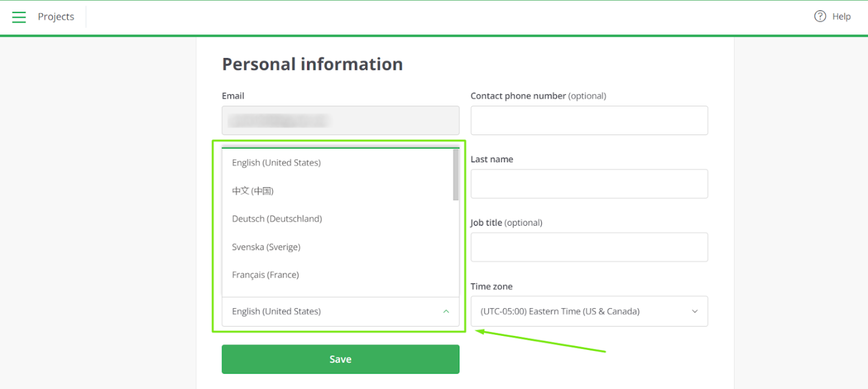868x389 pixels.
Task: Click the Time zone dropdown chevron
Action: coord(695,311)
